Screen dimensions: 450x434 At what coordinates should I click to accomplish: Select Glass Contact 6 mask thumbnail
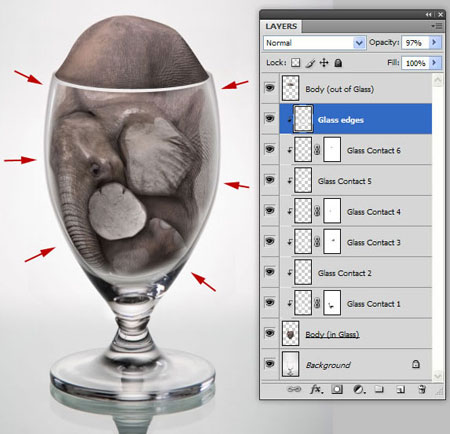click(x=332, y=149)
